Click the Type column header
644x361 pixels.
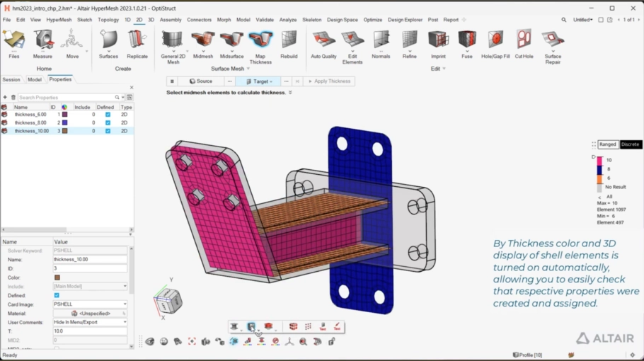click(x=126, y=107)
